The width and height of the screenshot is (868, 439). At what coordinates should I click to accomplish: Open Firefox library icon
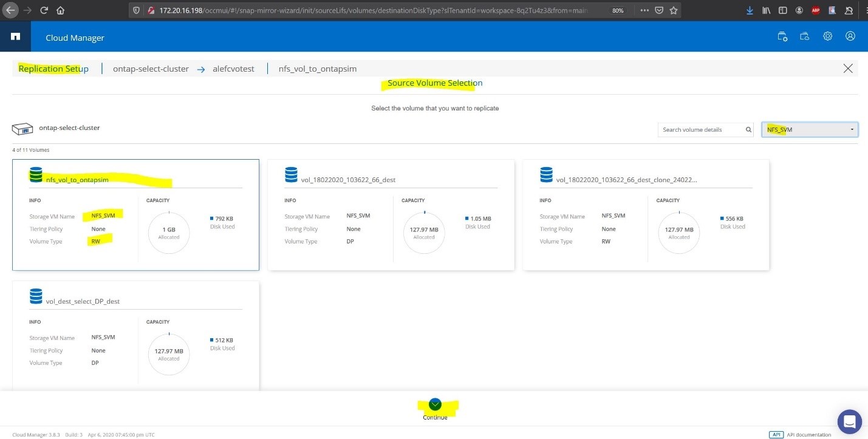click(x=767, y=10)
